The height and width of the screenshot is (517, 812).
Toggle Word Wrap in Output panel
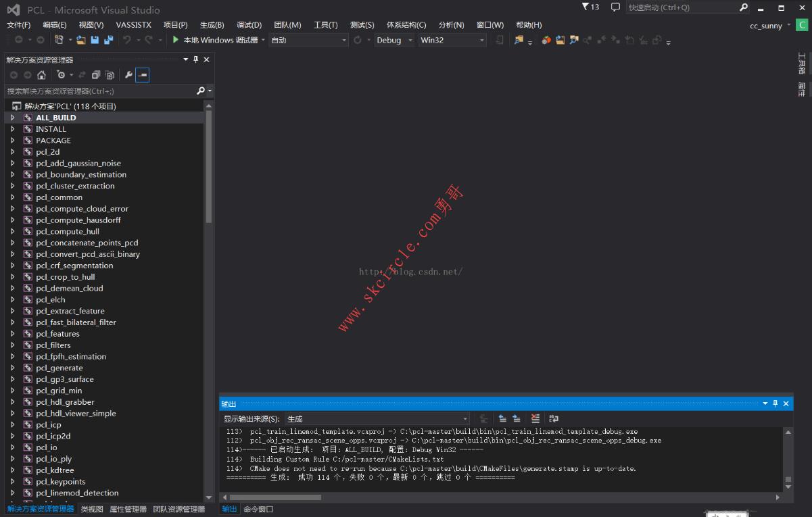click(554, 419)
